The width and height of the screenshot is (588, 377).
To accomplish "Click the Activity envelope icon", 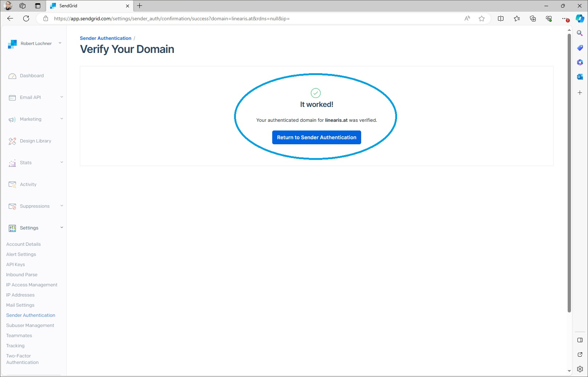I will click(12, 185).
